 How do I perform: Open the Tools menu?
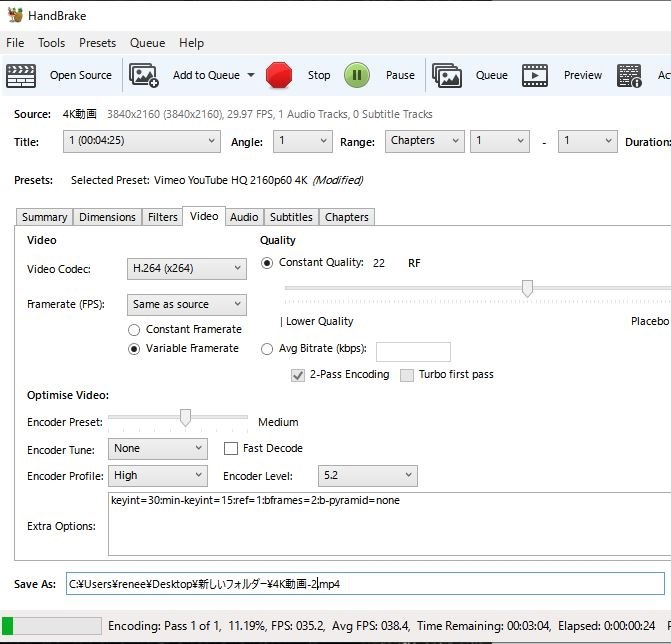(x=51, y=43)
